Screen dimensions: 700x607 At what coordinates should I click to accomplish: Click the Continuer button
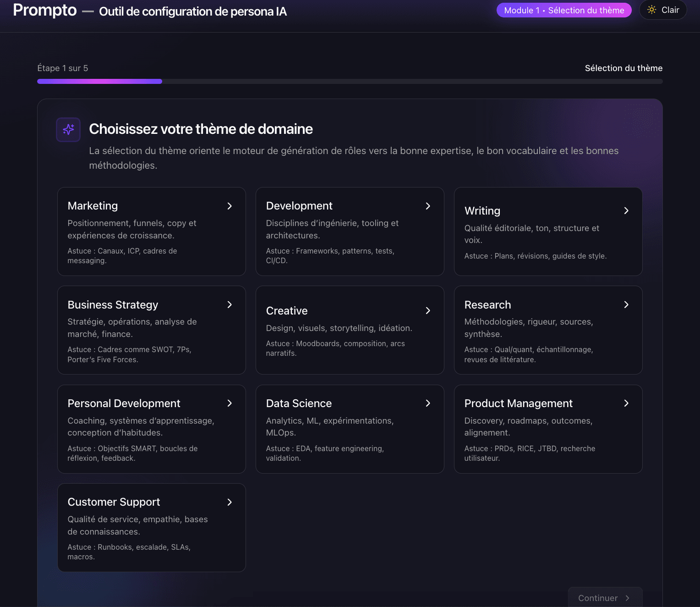click(605, 597)
